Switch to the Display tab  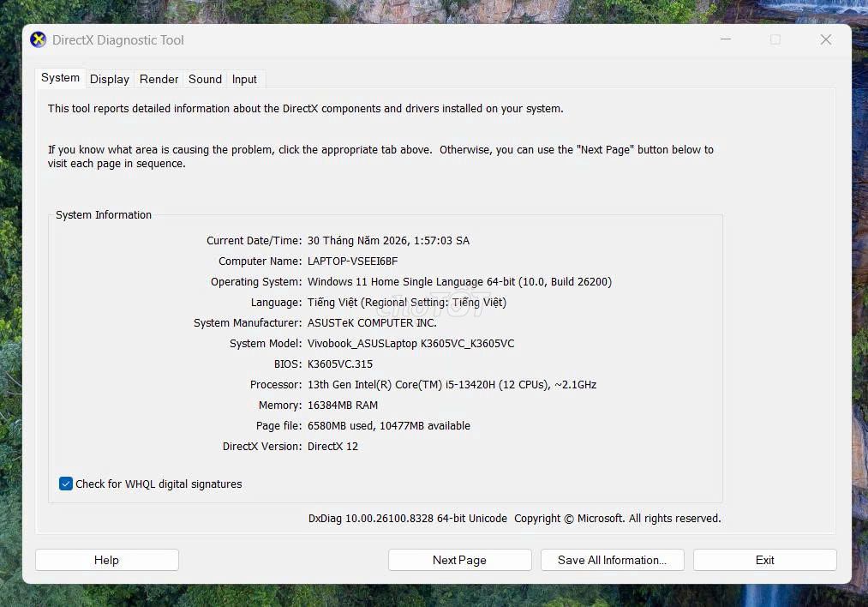pyautogui.click(x=110, y=79)
